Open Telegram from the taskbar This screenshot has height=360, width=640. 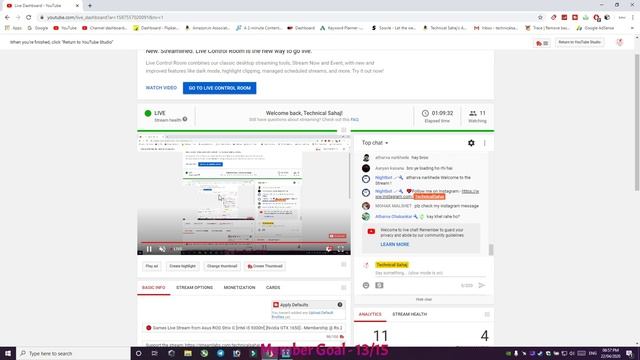click(220, 353)
